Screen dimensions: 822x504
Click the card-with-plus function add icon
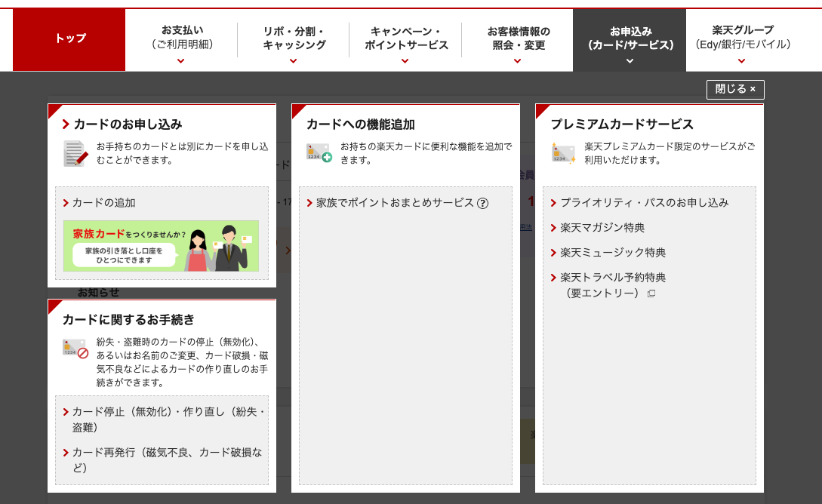click(x=319, y=152)
